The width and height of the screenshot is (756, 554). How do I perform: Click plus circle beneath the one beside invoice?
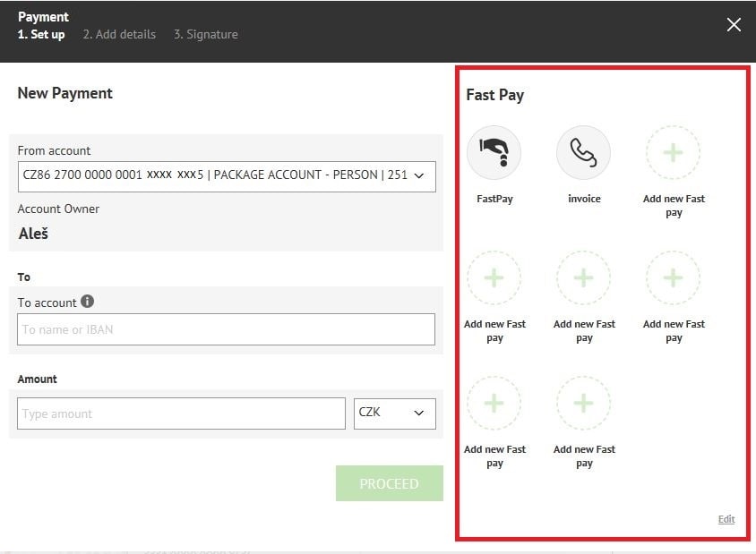(x=673, y=277)
